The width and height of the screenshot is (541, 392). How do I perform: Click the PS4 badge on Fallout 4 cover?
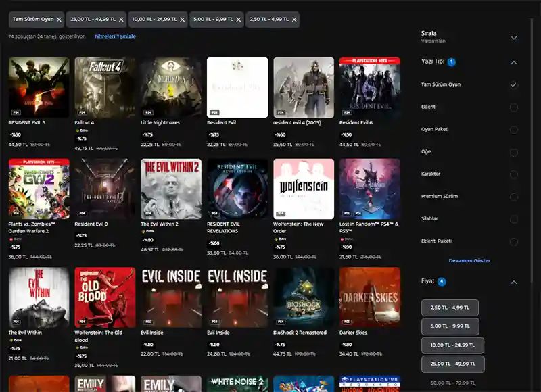pyautogui.click(x=82, y=112)
